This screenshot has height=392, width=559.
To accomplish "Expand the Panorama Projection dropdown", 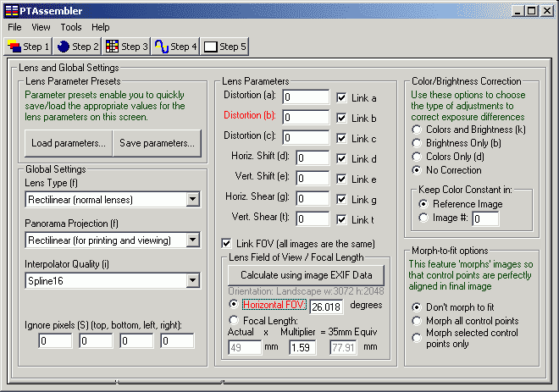I will click(193, 240).
